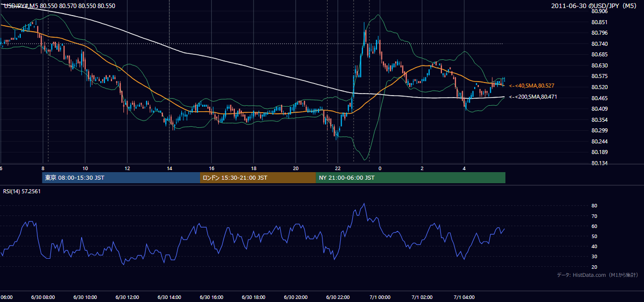Image resolution: width=644 pixels, height=302 pixels.
Task: Select the ロンドン 15:30-21:00 JST session bar
Action: pyautogui.click(x=258, y=178)
